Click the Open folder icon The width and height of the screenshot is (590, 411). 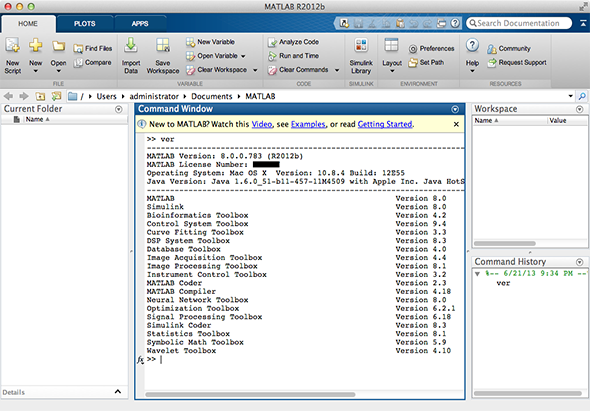click(x=58, y=46)
